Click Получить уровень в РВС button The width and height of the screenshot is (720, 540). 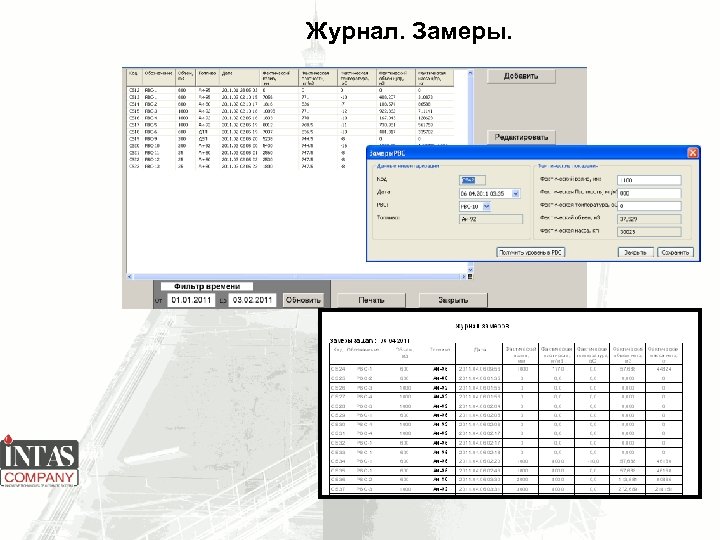(x=530, y=252)
